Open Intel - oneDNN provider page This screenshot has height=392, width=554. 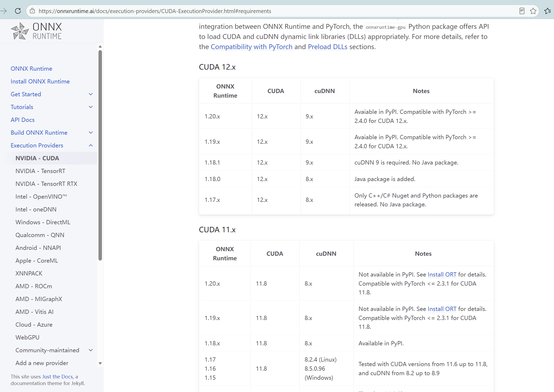[x=36, y=209]
